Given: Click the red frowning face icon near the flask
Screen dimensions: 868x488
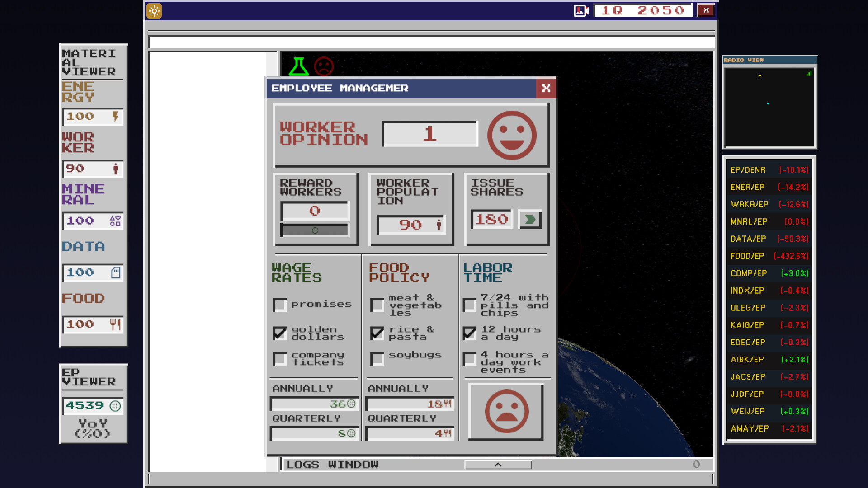Looking at the screenshot, I should pos(325,67).
